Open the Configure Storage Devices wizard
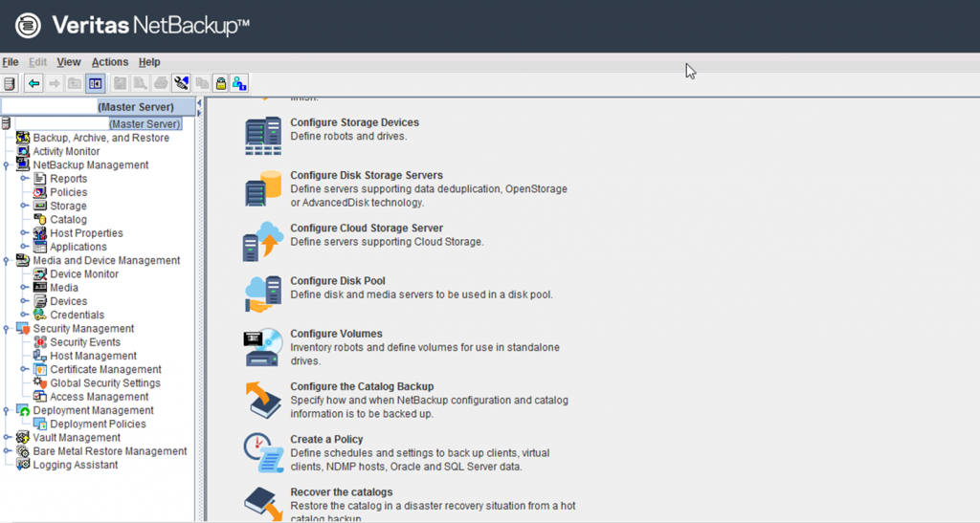Screen dimensions: 980x523 point(354,122)
